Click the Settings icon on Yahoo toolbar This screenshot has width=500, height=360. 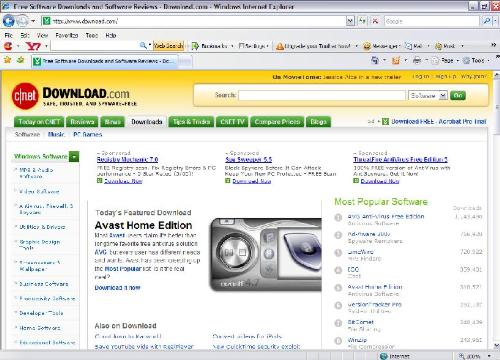click(x=242, y=46)
